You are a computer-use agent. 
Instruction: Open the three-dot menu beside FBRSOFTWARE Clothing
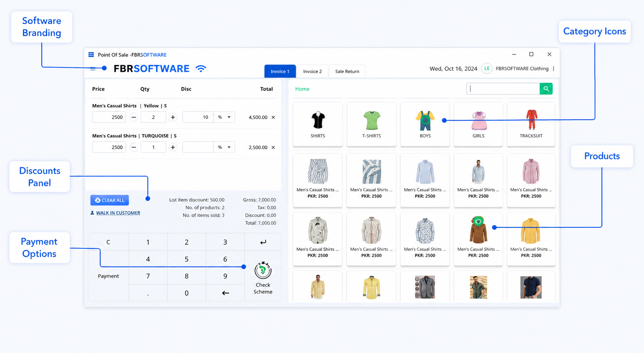554,68
